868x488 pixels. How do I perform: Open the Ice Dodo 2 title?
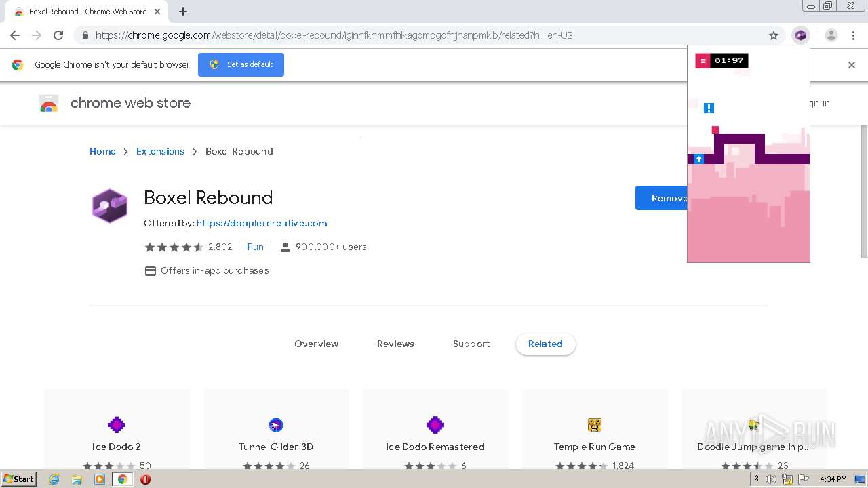click(117, 447)
